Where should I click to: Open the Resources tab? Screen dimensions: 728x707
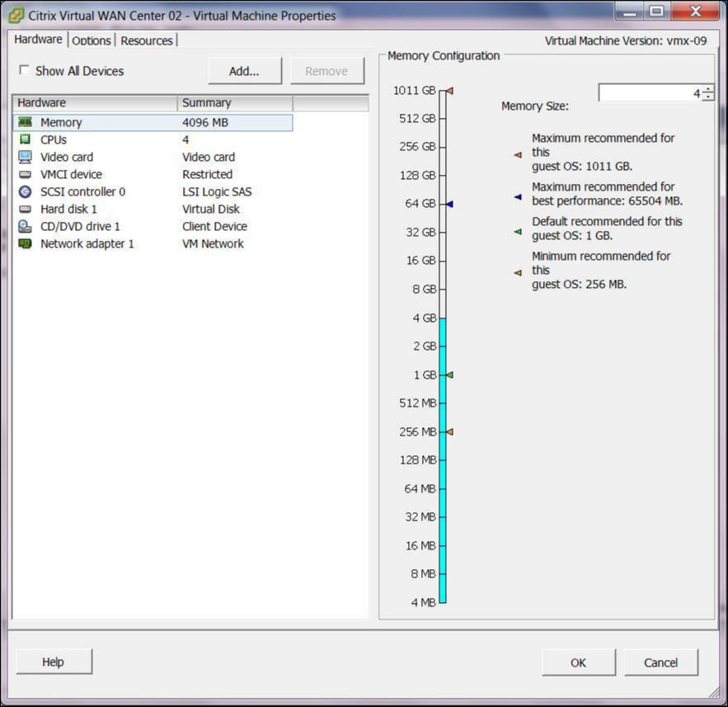tap(146, 41)
